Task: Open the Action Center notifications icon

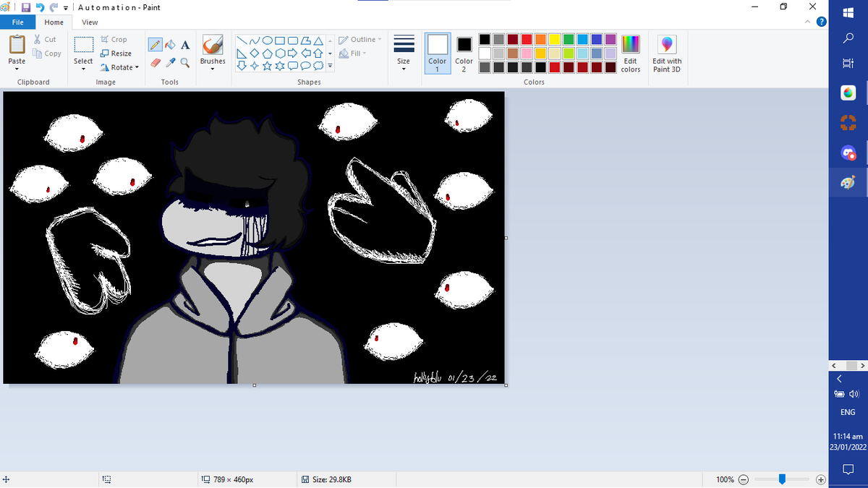Action: pos(848,469)
